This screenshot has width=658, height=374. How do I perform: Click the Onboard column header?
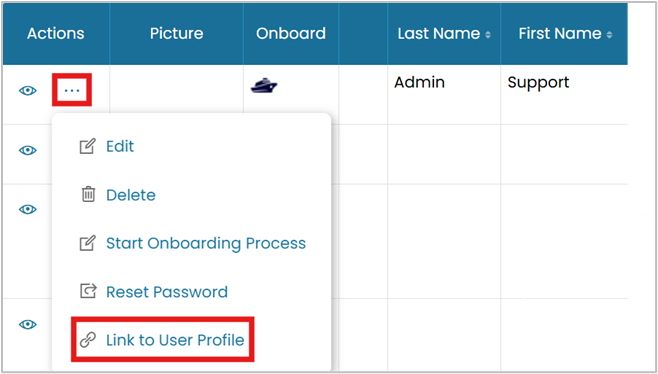291,34
